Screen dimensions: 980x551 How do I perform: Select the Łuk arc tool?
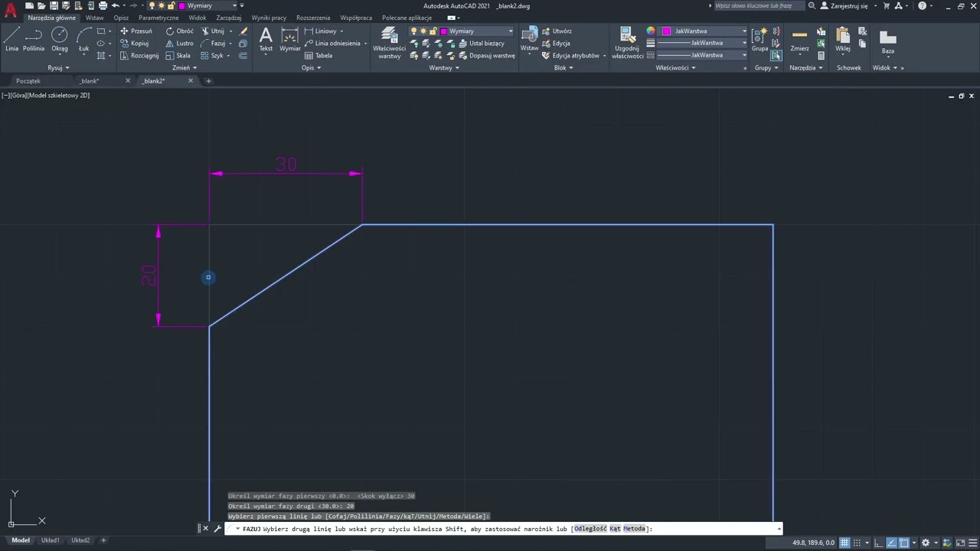tap(83, 40)
